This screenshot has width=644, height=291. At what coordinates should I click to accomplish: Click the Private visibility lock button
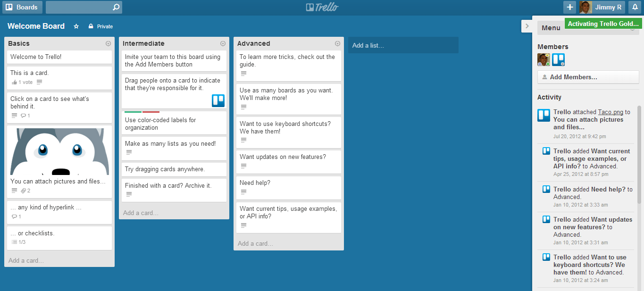click(x=100, y=26)
